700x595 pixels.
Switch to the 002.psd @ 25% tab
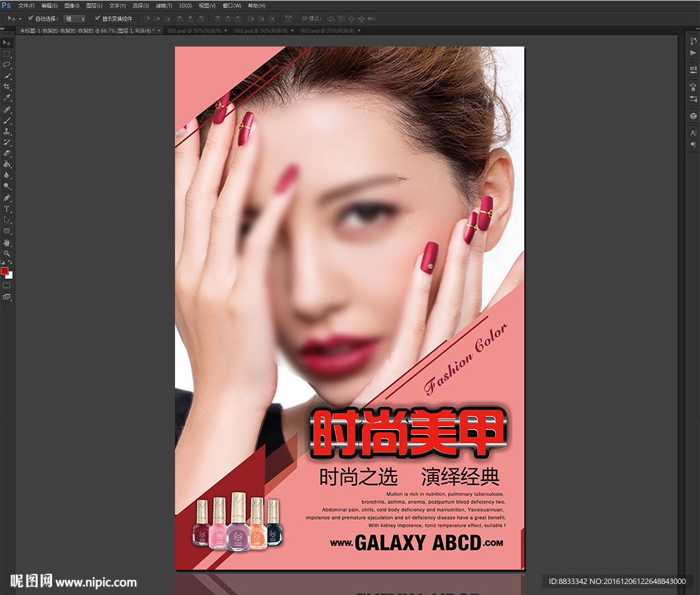pyautogui.click(x=327, y=30)
